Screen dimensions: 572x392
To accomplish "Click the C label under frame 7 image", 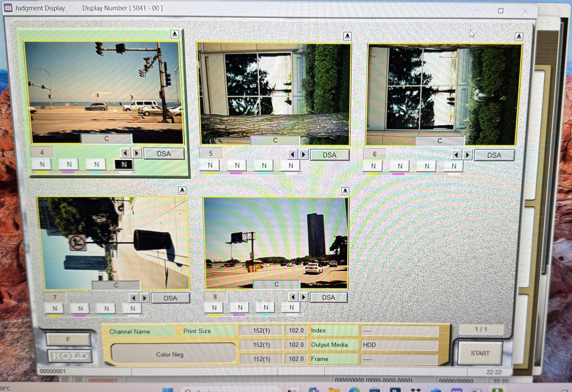I will click(x=116, y=285).
